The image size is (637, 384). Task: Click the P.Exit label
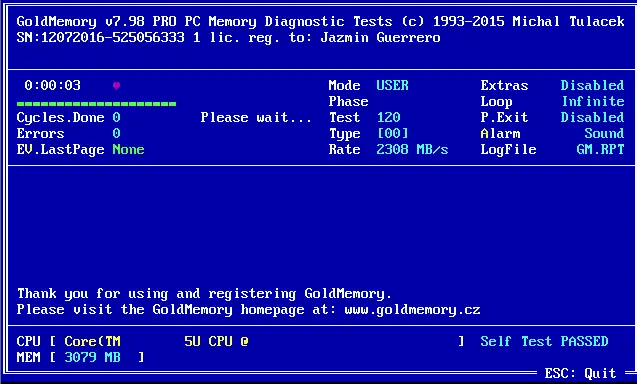pyautogui.click(x=505, y=117)
